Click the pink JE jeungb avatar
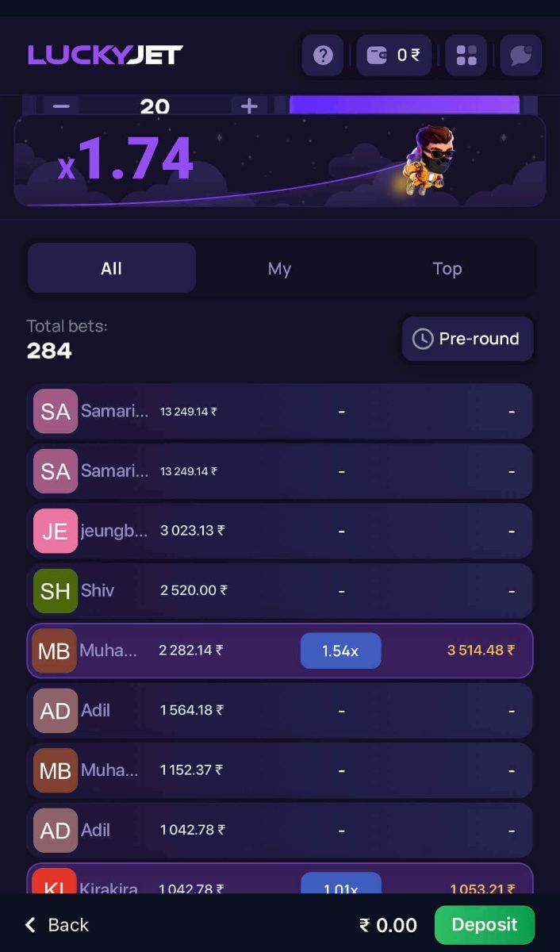The image size is (560, 952). (x=56, y=531)
